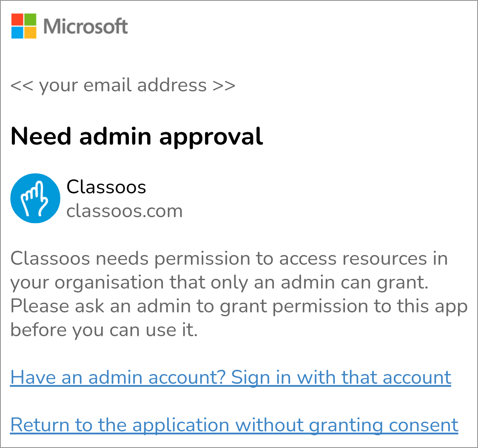The width and height of the screenshot is (478, 448).
Task: Click the Microsoft wordmark text
Action: pyautogui.click(x=85, y=26)
